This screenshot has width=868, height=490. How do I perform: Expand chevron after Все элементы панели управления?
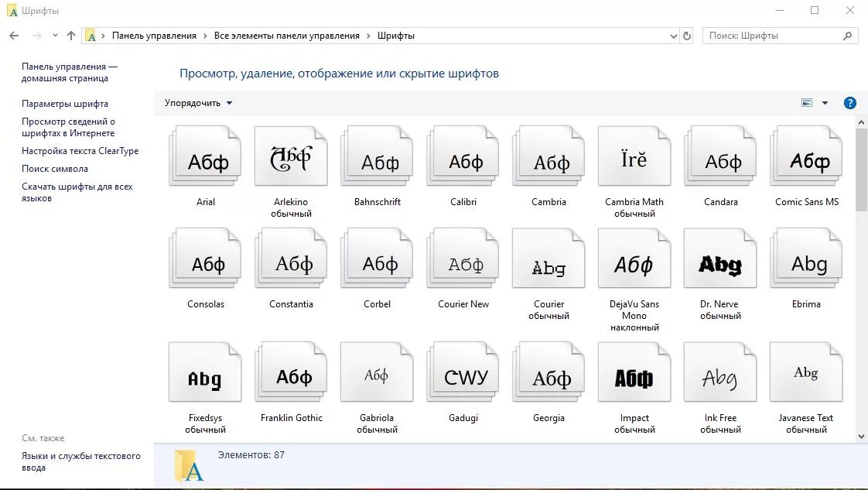coord(368,36)
